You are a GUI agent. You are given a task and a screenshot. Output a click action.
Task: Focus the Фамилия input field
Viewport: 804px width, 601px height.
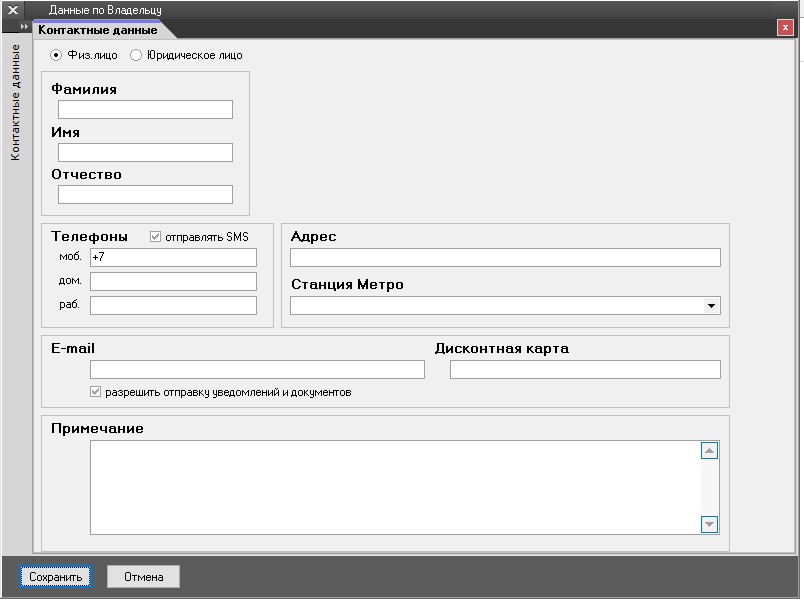(145, 110)
